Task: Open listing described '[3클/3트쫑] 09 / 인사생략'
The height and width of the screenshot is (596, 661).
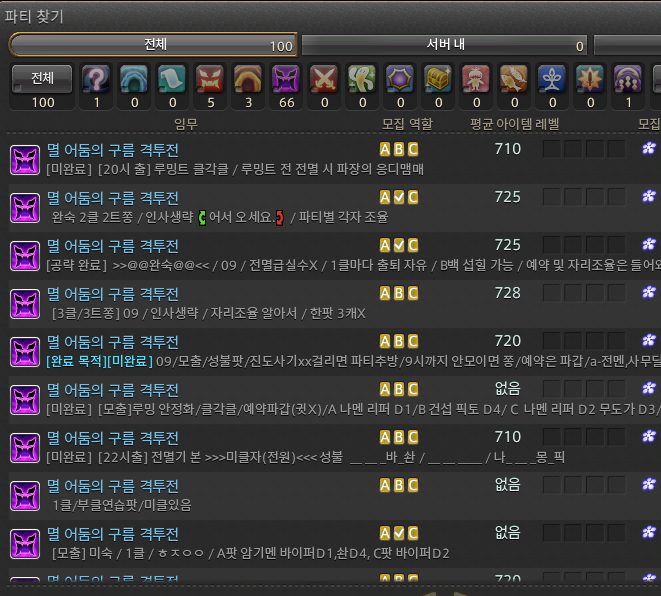Action: coord(335,304)
